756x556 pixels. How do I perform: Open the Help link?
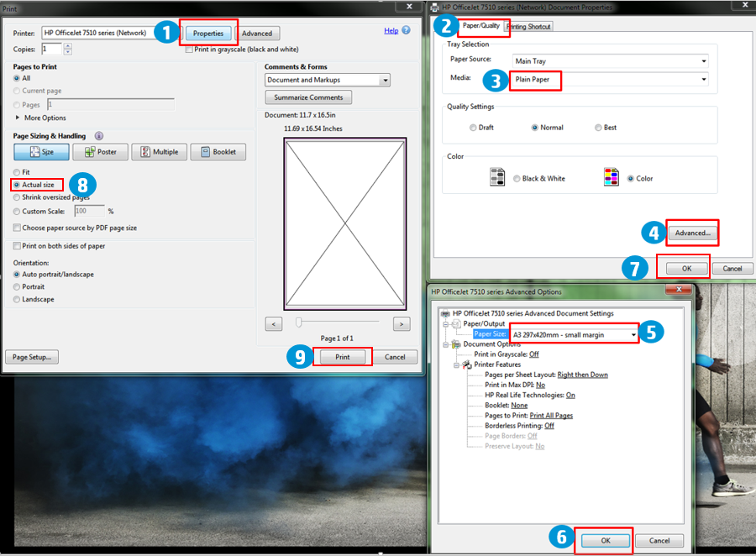391,30
